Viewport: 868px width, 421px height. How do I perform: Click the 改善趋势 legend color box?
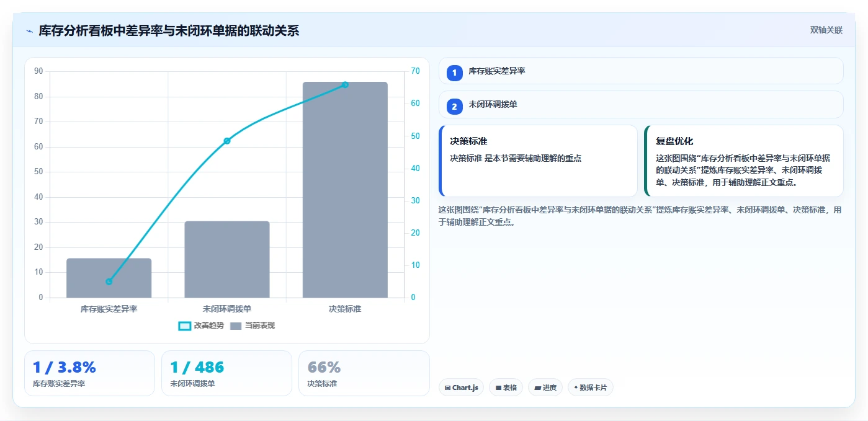click(x=184, y=326)
